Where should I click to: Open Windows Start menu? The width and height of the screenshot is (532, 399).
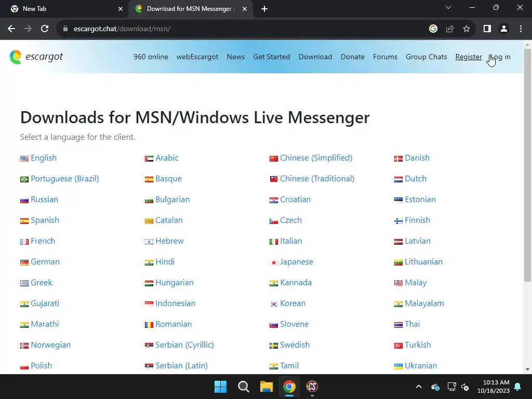click(x=220, y=387)
